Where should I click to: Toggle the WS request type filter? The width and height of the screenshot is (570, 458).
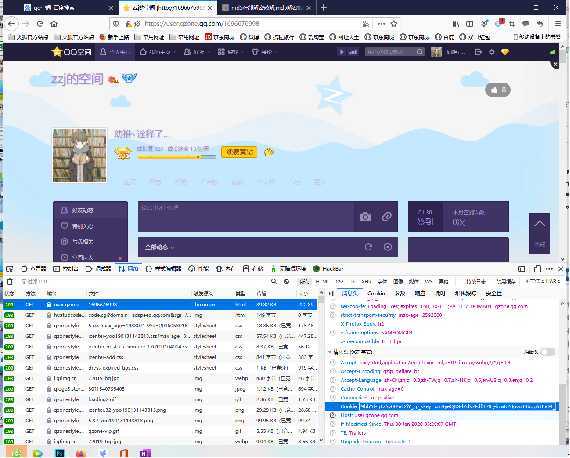tap(428, 281)
